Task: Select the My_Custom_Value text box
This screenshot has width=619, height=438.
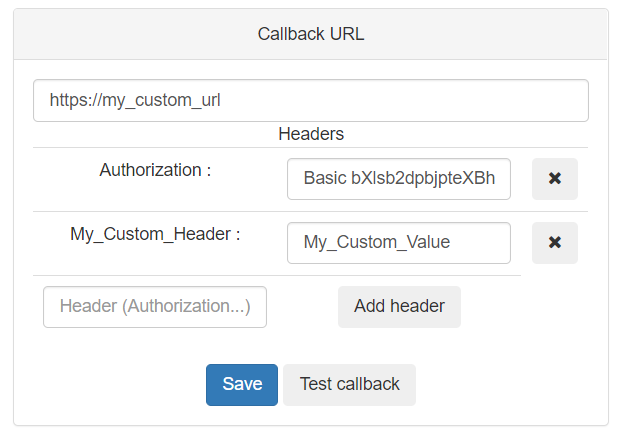Action: (x=398, y=243)
